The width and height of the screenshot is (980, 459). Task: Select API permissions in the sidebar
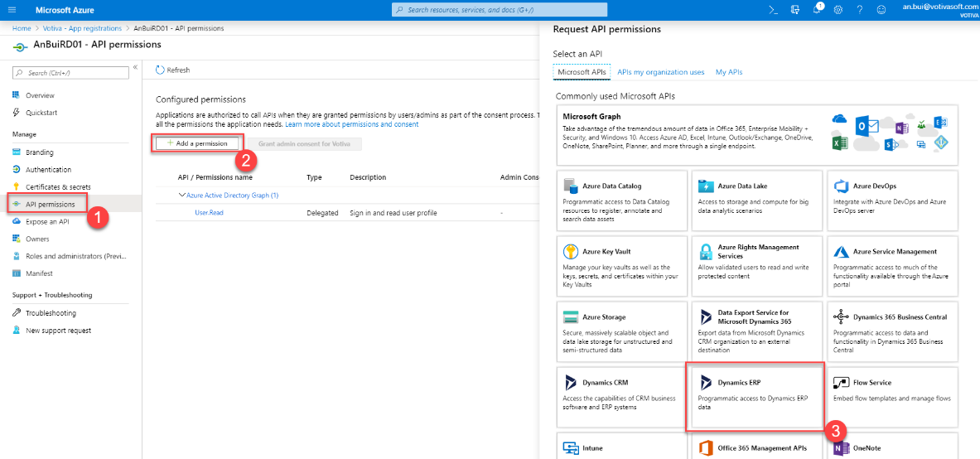49,204
